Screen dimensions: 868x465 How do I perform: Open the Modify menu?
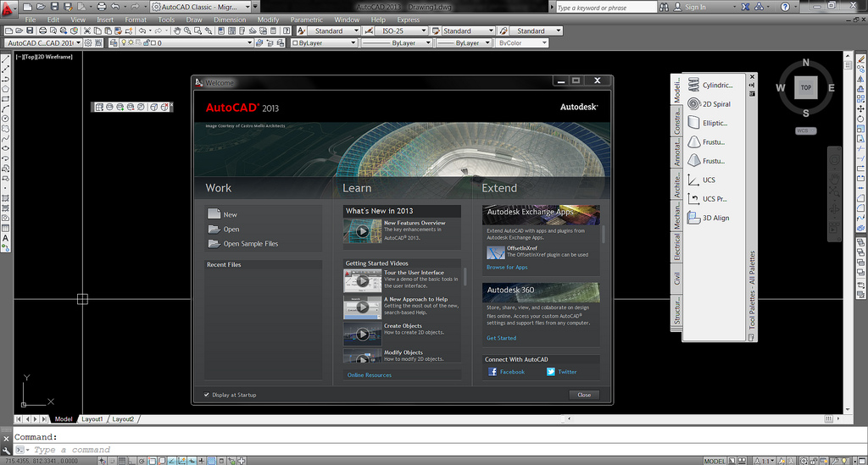pyautogui.click(x=269, y=19)
